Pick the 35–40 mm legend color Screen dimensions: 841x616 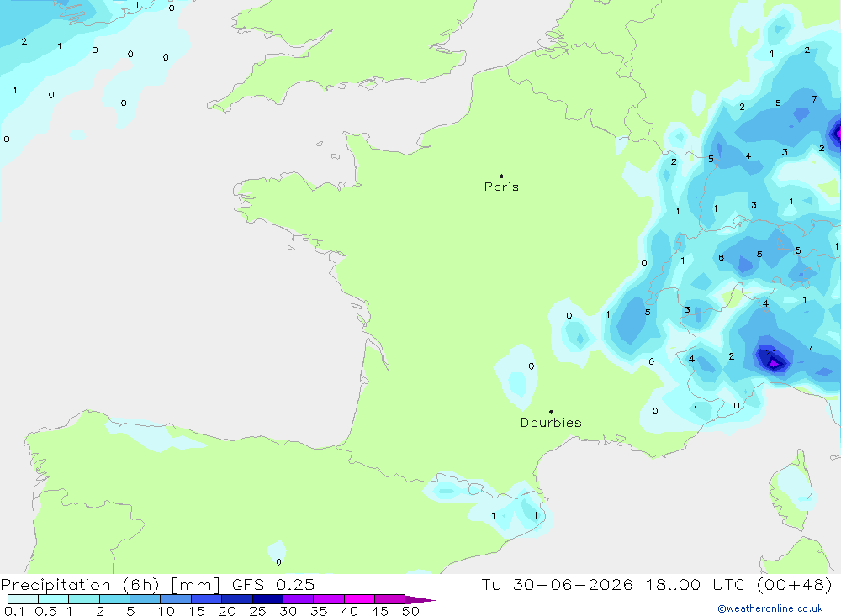coord(328,599)
